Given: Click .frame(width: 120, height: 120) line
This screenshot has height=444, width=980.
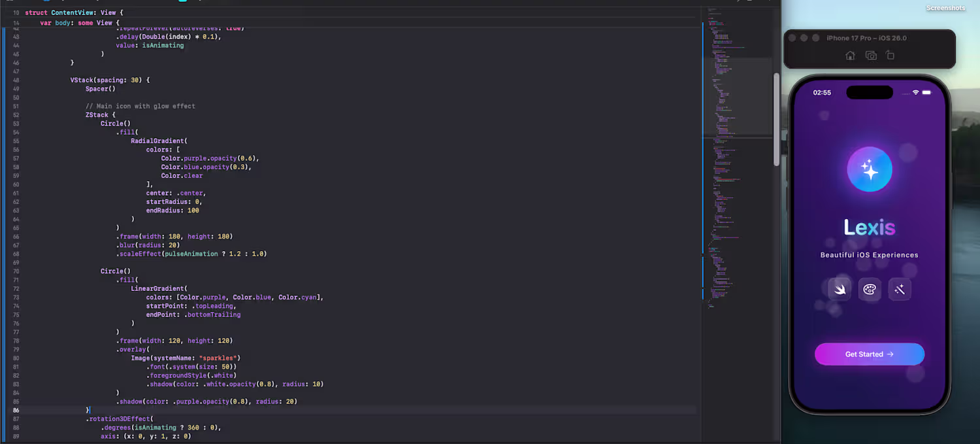Looking at the screenshot, I should [174, 341].
